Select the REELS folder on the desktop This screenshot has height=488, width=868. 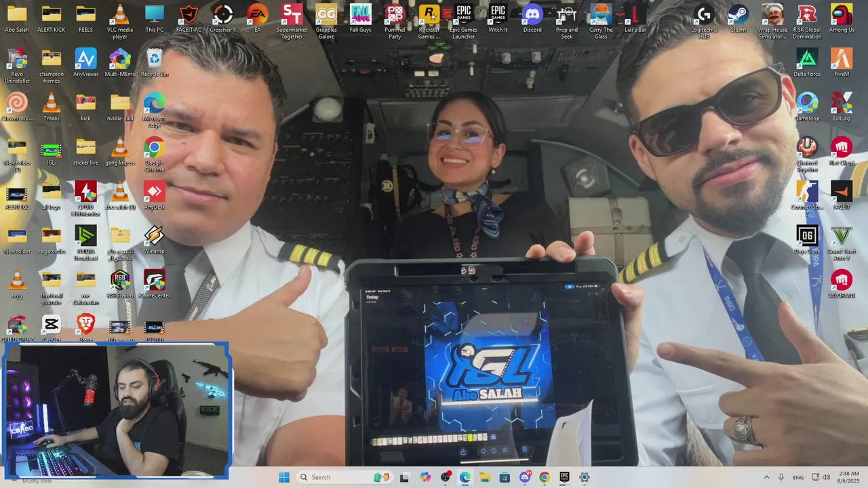86,19
